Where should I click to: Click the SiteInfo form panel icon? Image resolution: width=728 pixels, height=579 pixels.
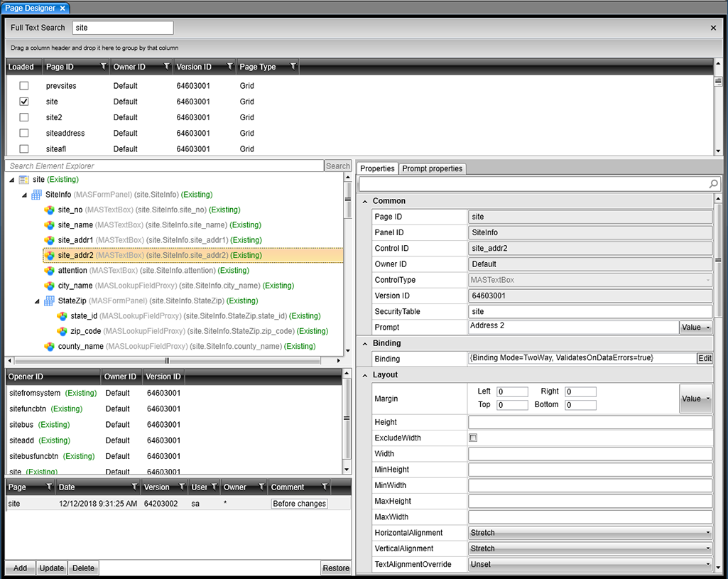[36, 195]
